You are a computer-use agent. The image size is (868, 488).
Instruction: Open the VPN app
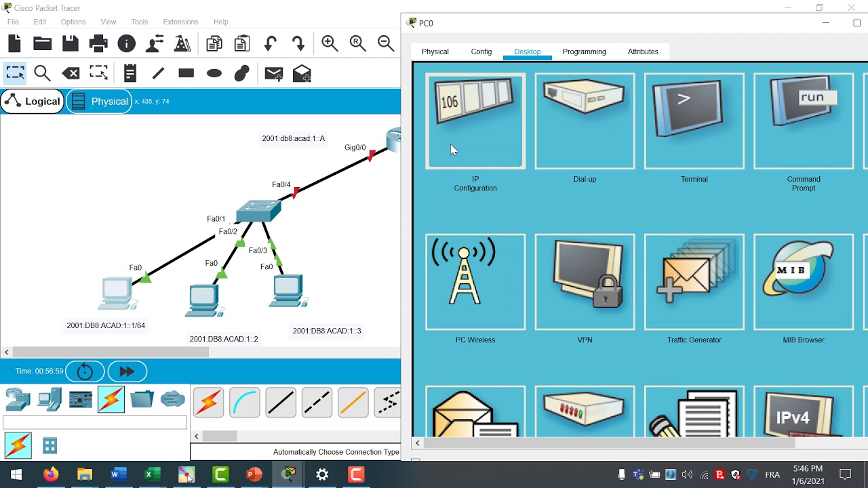tap(585, 282)
